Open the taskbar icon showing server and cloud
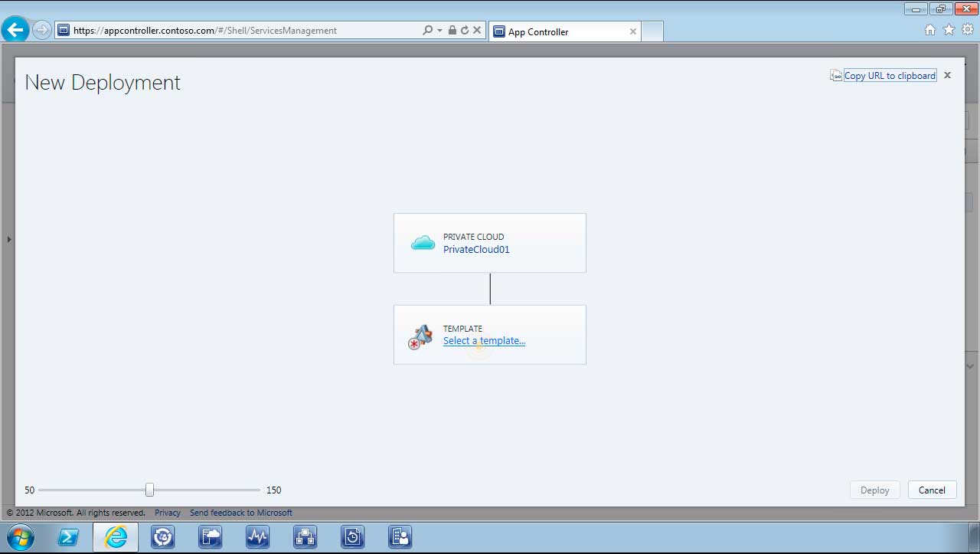The image size is (980, 554). point(210,537)
